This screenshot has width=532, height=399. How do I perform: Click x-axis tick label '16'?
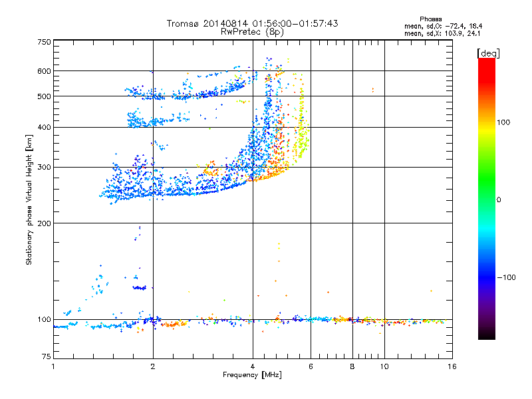pos(452,366)
